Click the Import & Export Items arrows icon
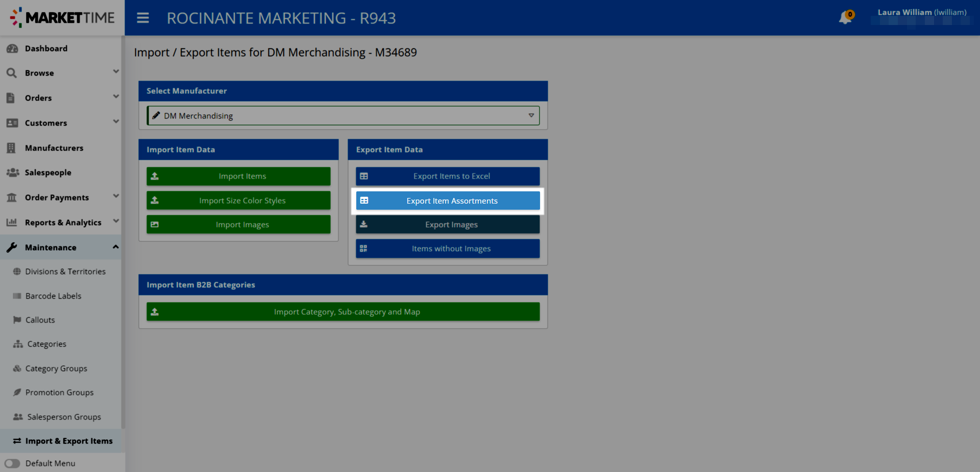 click(17, 441)
